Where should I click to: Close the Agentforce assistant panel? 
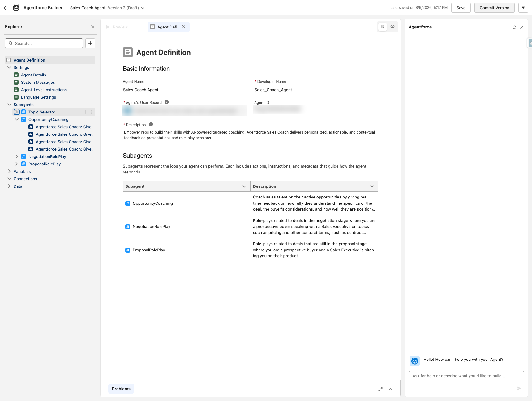pos(522,27)
